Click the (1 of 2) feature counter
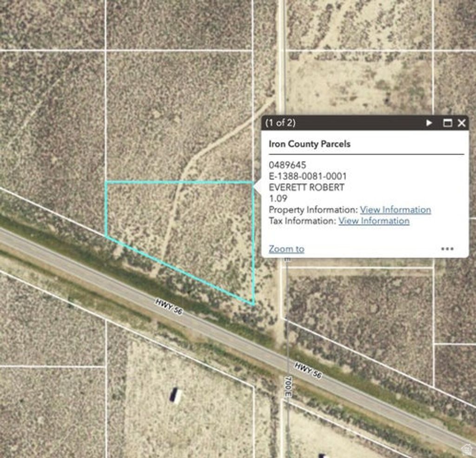The image size is (476, 458). point(280,123)
